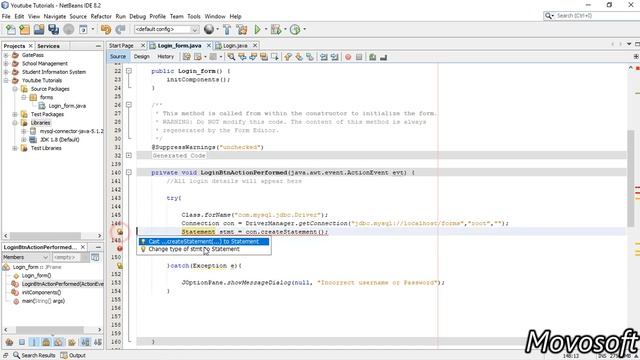The width and height of the screenshot is (640, 360).
Task: Run the project with green play icon
Action: [x=258, y=29]
